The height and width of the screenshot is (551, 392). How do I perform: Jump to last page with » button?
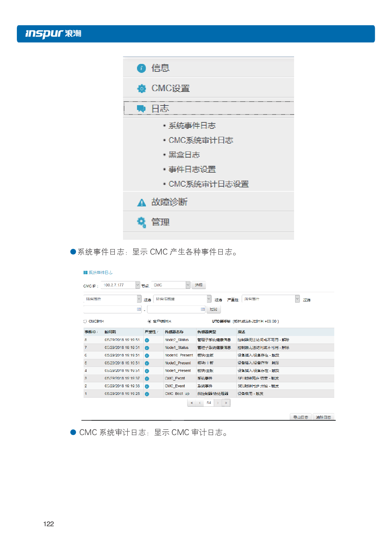[x=226, y=403]
